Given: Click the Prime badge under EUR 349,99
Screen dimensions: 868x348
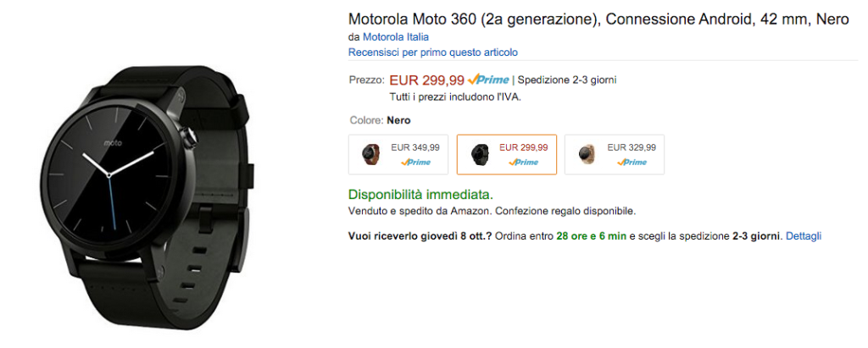Looking at the screenshot, I should (416, 162).
